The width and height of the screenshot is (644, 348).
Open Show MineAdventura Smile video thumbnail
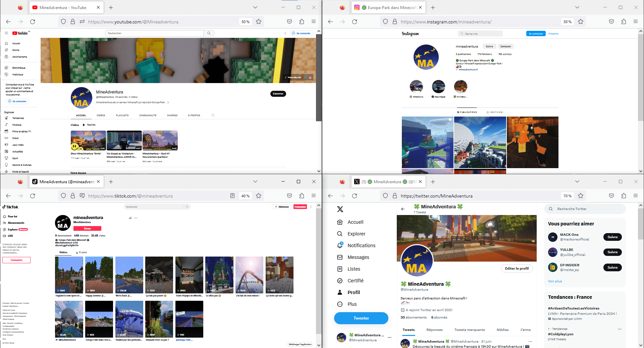coord(88,140)
